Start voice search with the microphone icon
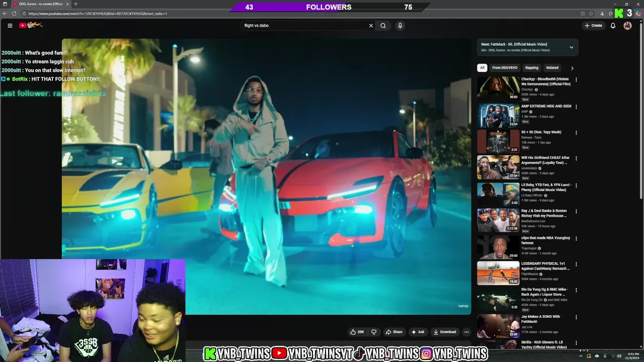 click(x=400, y=25)
